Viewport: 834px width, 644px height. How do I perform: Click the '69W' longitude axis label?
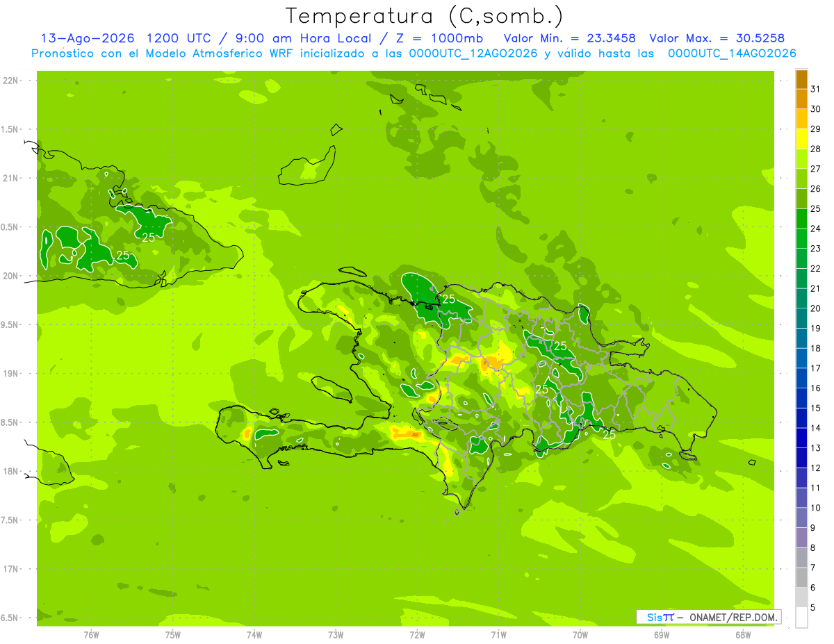point(662,635)
